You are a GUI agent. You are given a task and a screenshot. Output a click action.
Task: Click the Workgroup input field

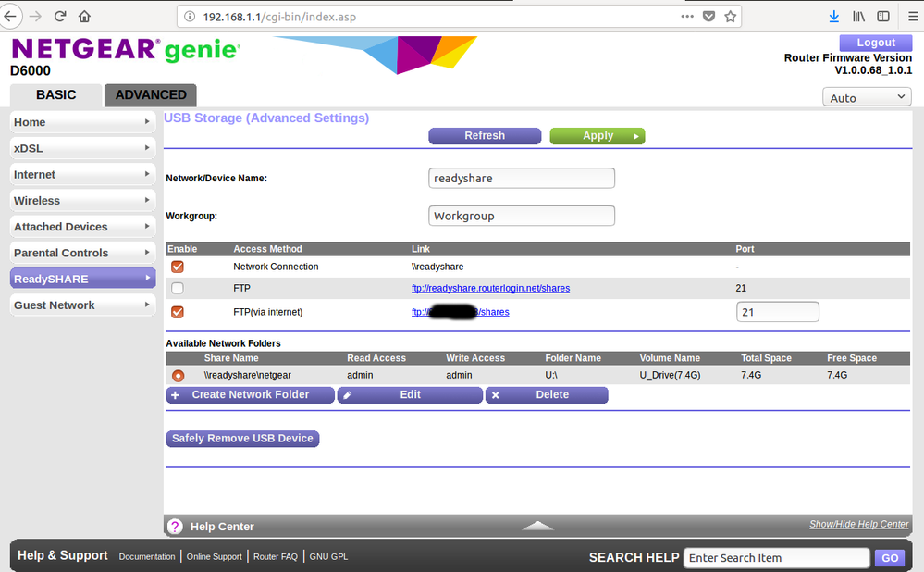(x=522, y=216)
